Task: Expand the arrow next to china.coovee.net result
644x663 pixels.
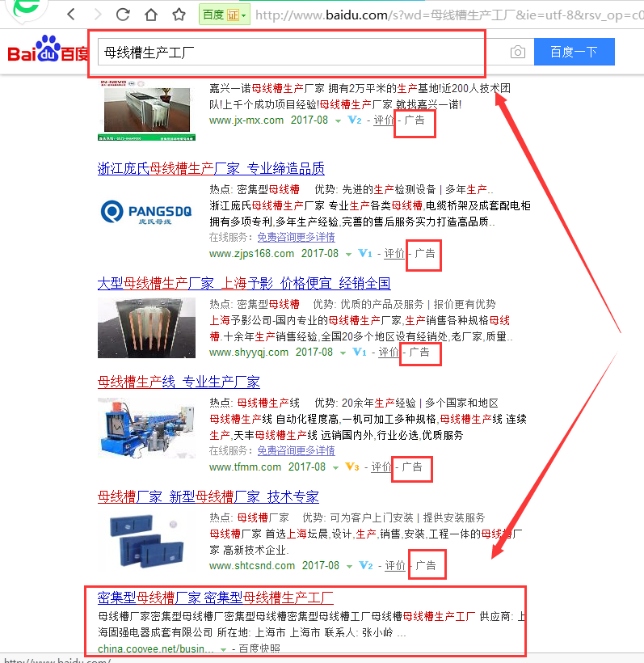Action: (222, 649)
